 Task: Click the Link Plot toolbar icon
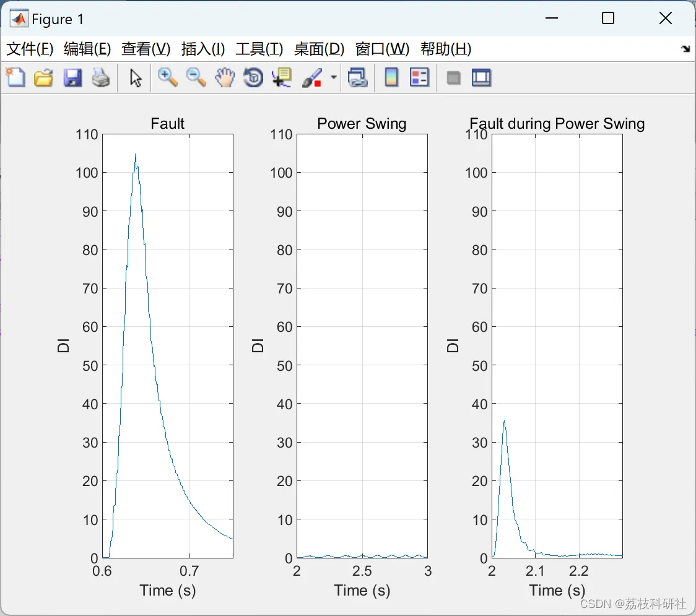[x=358, y=77]
